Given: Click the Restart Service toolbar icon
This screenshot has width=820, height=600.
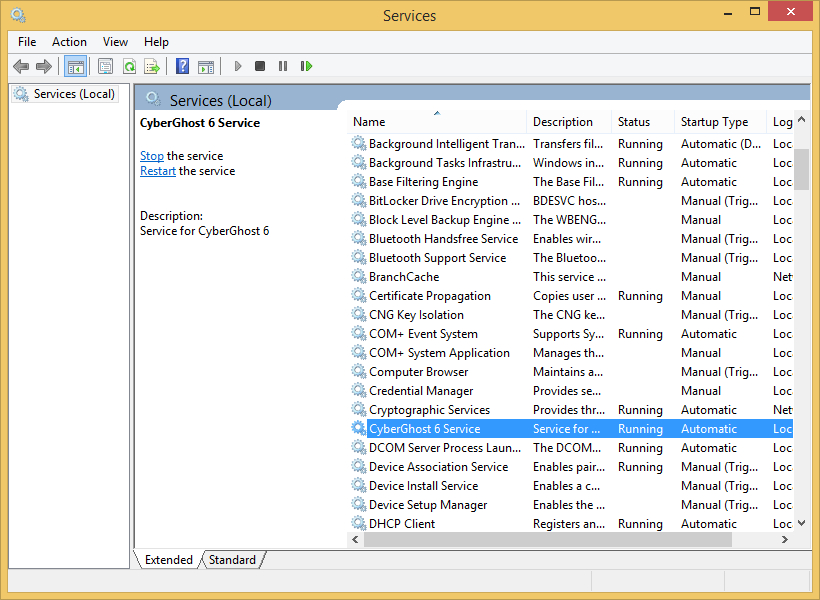Looking at the screenshot, I should 306,66.
